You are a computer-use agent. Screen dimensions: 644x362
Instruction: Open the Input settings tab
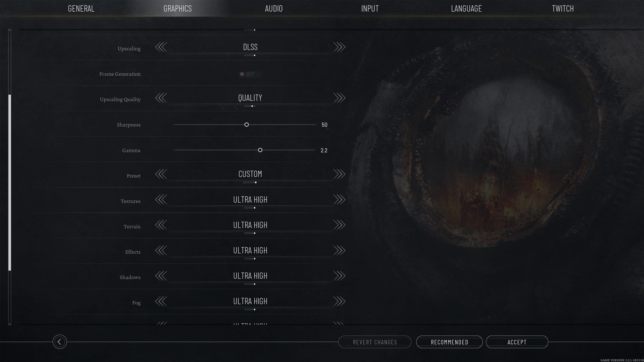(x=370, y=8)
